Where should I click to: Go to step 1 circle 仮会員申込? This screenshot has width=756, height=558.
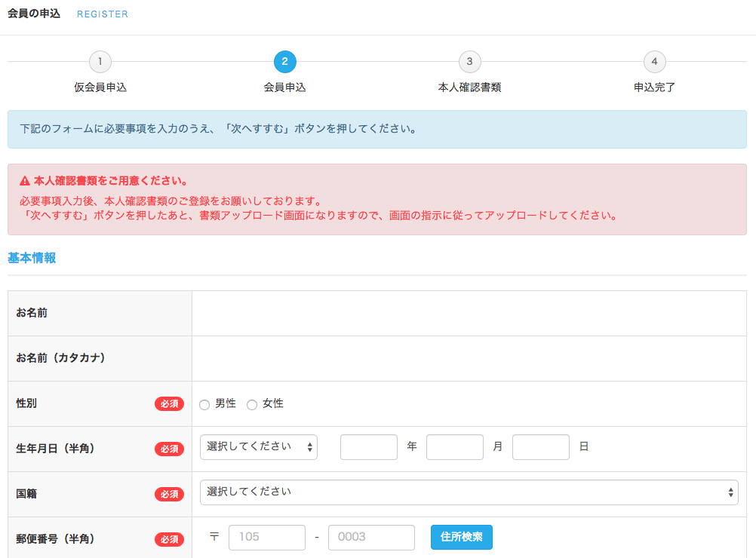pyautogui.click(x=100, y=62)
